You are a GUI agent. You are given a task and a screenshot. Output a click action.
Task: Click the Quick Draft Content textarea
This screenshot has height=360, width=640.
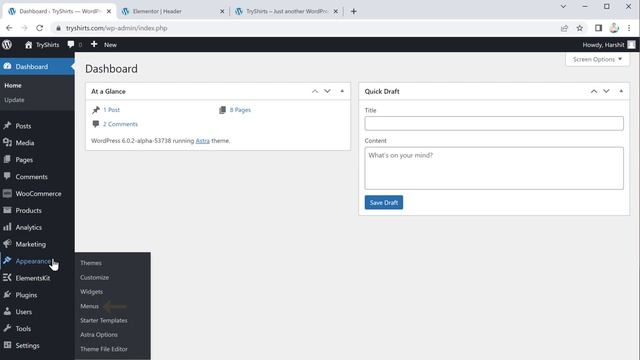click(494, 168)
